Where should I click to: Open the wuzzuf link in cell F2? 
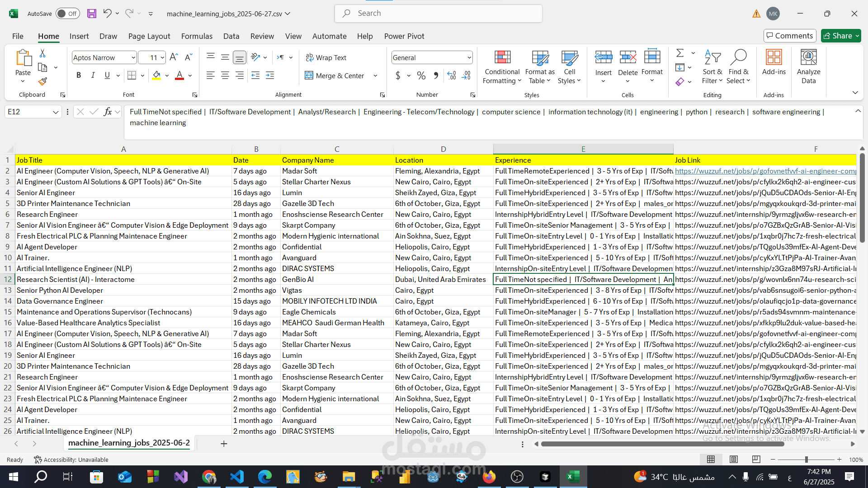(x=765, y=171)
